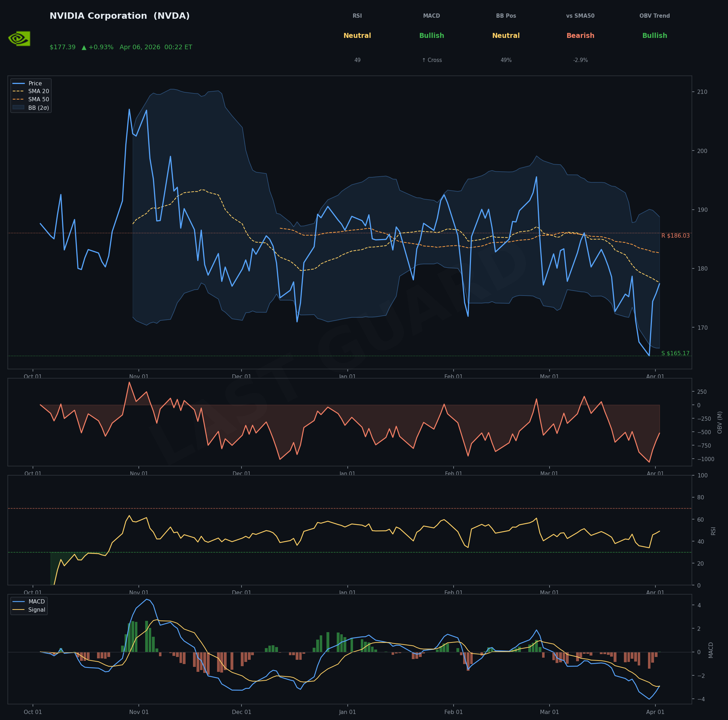
Task: Click the NVIDIA green eye logo
Action: [19, 39]
